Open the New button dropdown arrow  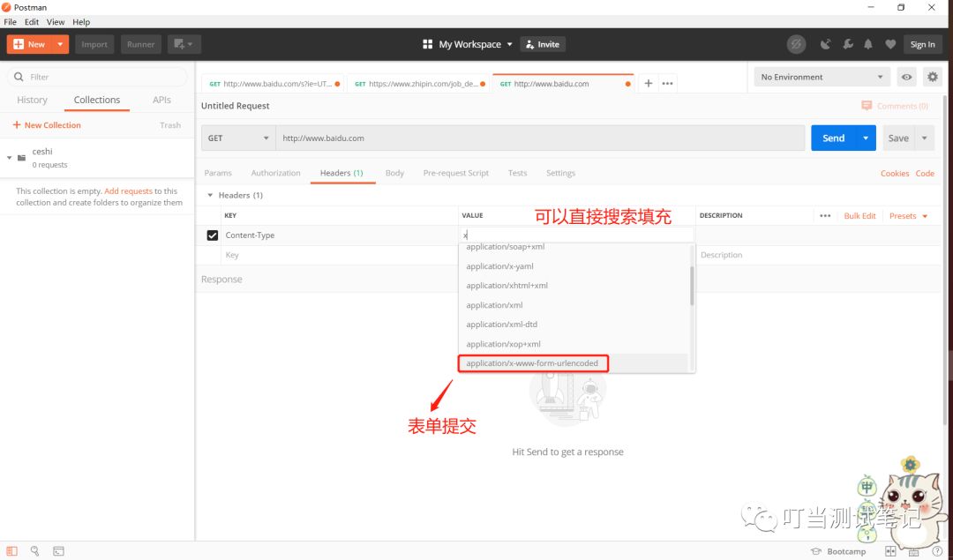60,44
